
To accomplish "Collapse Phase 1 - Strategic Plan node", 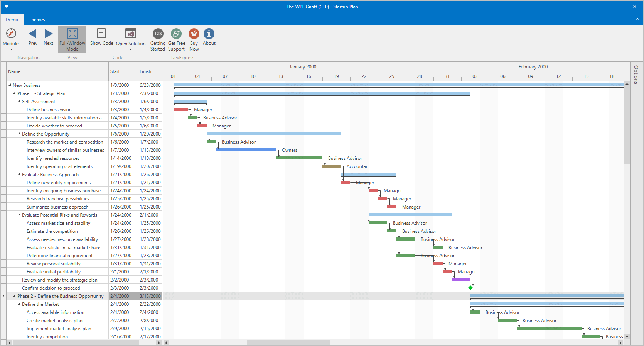I will coord(15,93).
